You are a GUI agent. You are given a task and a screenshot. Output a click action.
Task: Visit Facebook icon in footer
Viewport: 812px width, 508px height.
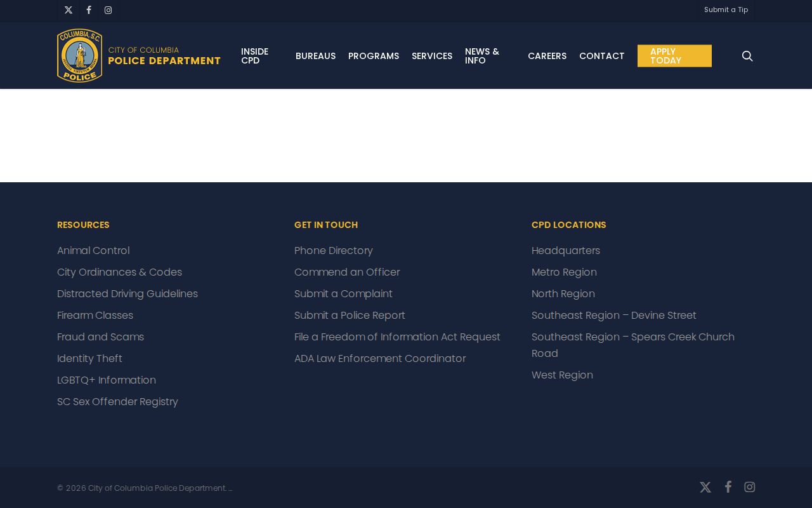tap(728, 487)
